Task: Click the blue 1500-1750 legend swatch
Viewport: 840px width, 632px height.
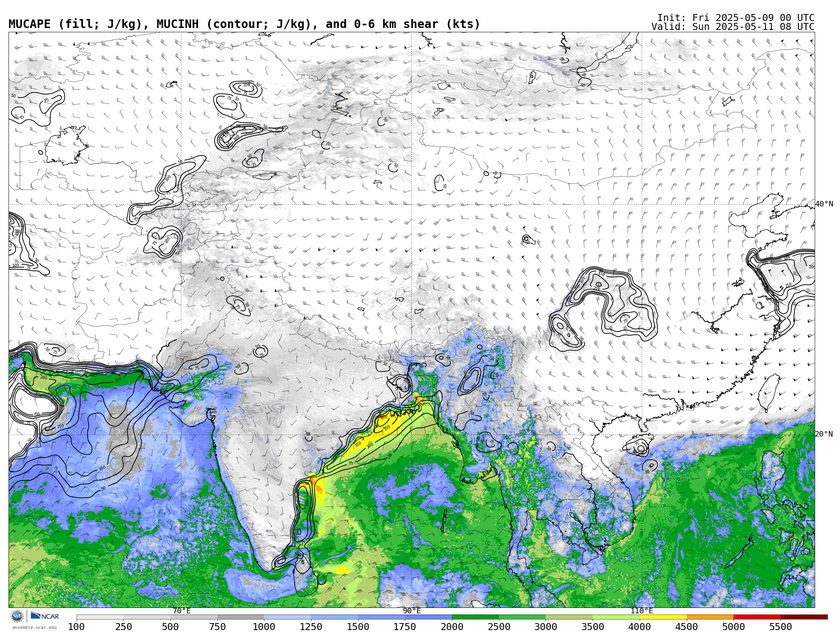Action: click(381, 617)
